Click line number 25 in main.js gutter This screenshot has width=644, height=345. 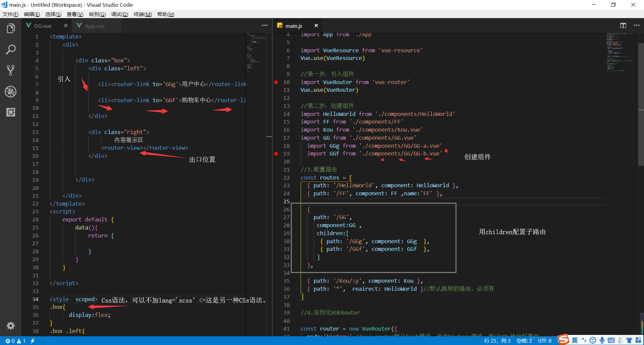pos(286,201)
